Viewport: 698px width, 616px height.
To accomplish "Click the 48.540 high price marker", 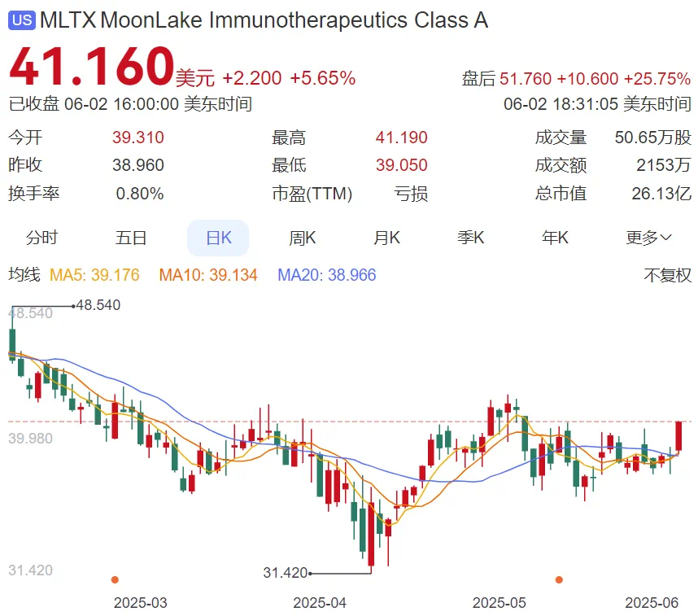I will [x=98, y=305].
